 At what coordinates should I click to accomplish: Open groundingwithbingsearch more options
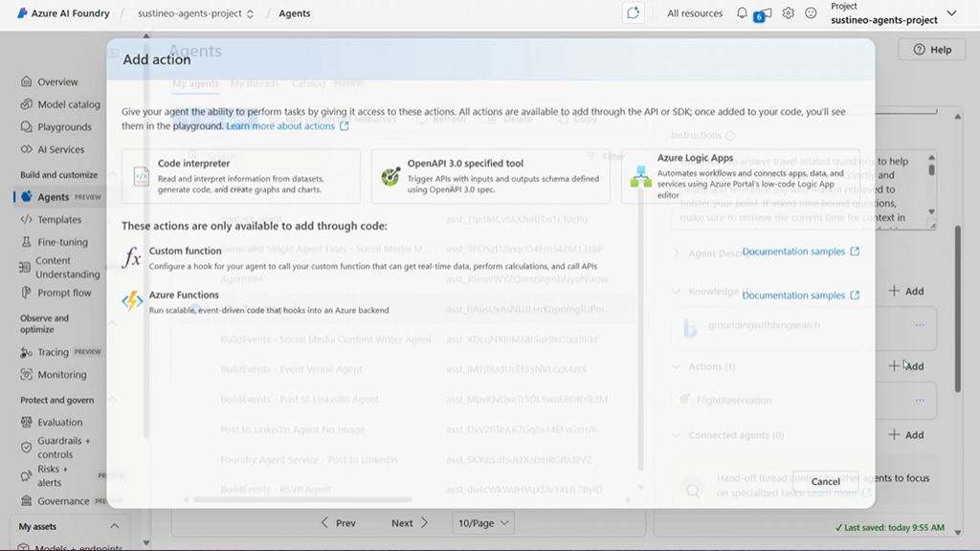click(x=920, y=325)
